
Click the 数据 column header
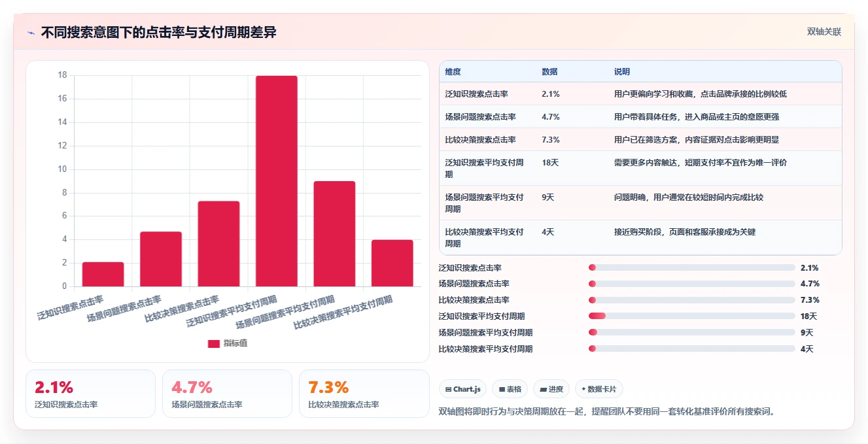[550, 72]
